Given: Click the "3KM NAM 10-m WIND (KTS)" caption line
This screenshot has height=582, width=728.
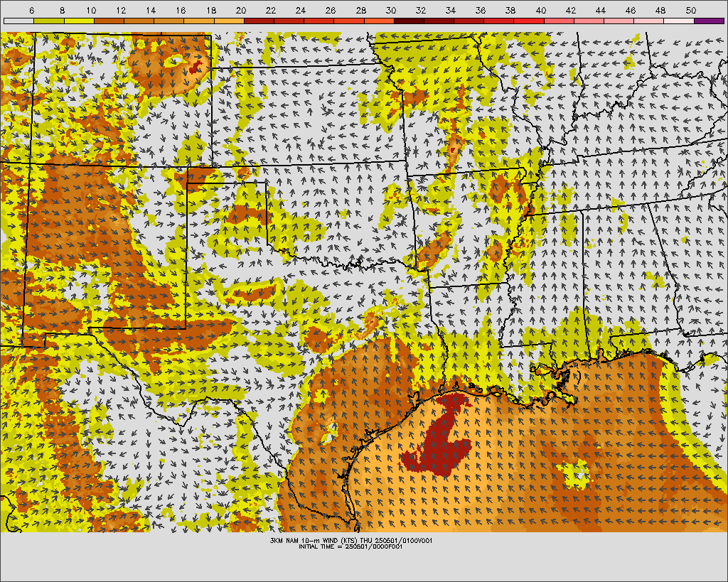Looking at the screenshot, I should click(351, 540).
